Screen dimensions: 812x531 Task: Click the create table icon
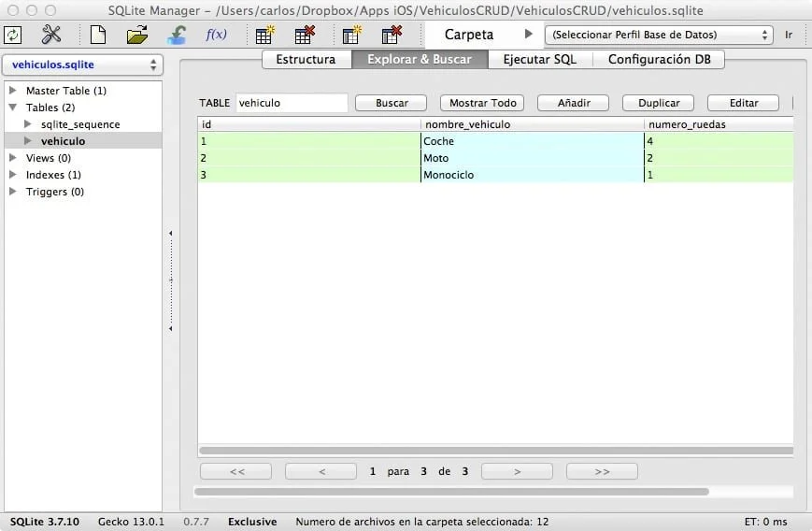tap(265, 35)
